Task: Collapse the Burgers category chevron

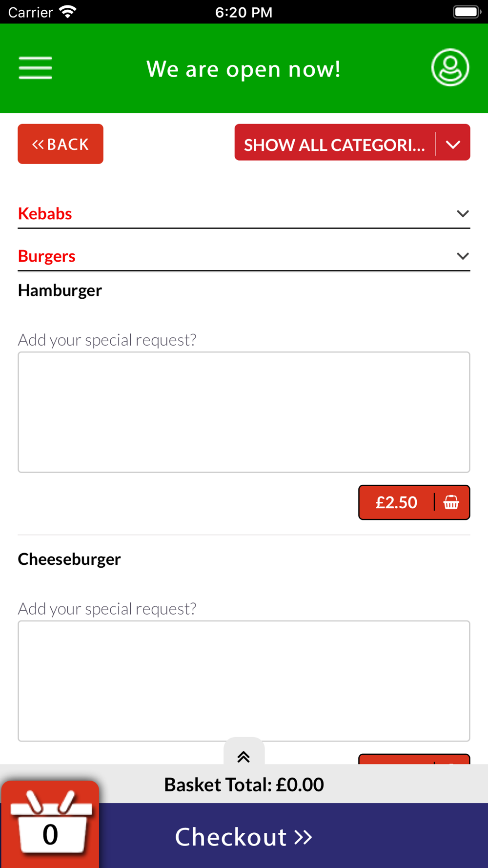Action: pos(463,256)
